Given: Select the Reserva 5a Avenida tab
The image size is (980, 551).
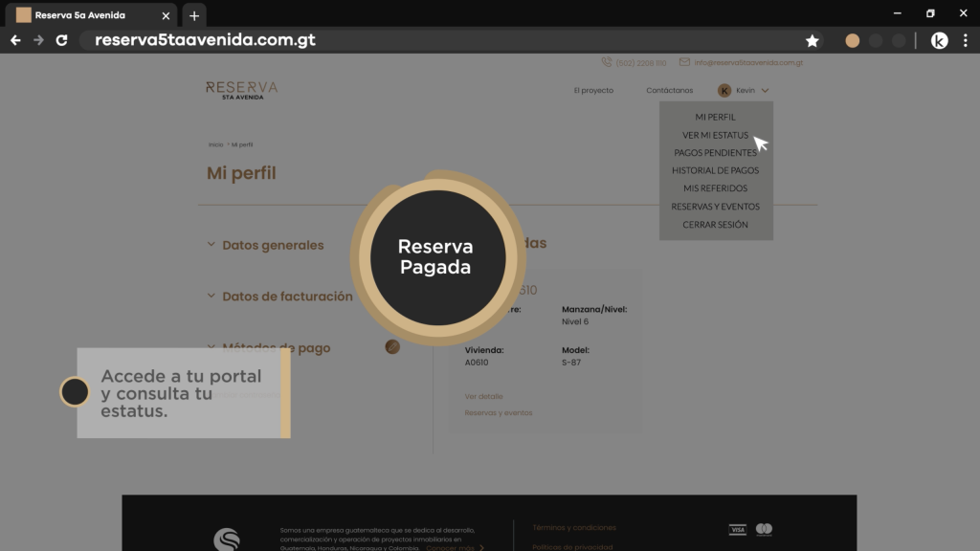Looking at the screenshot, I should [x=92, y=15].
